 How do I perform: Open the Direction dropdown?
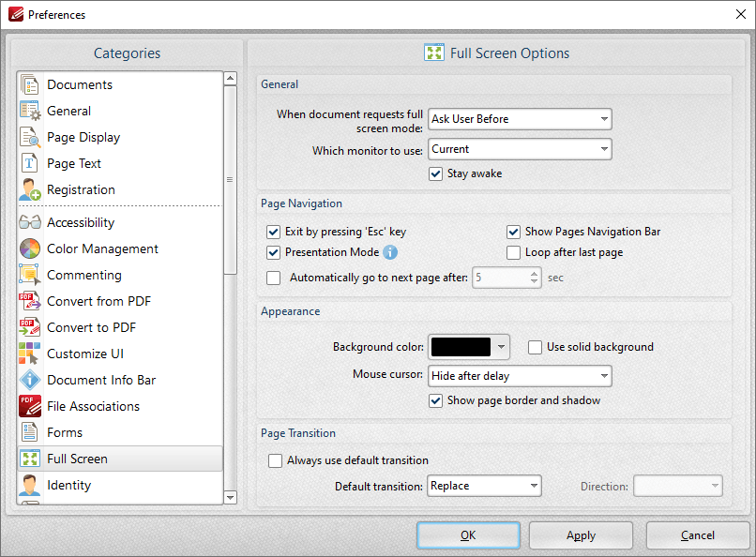tap(678, 486)
